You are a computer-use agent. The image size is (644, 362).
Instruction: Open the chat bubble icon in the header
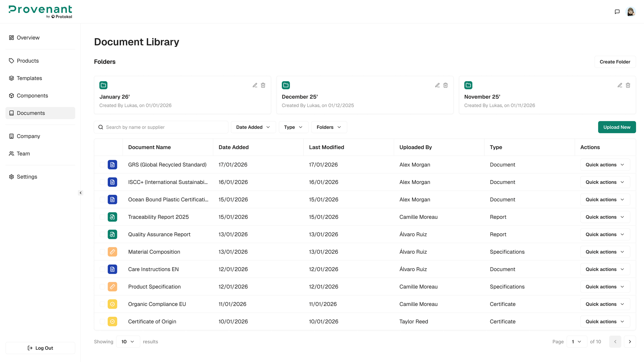pyautogui.click(x=617, y=11)
